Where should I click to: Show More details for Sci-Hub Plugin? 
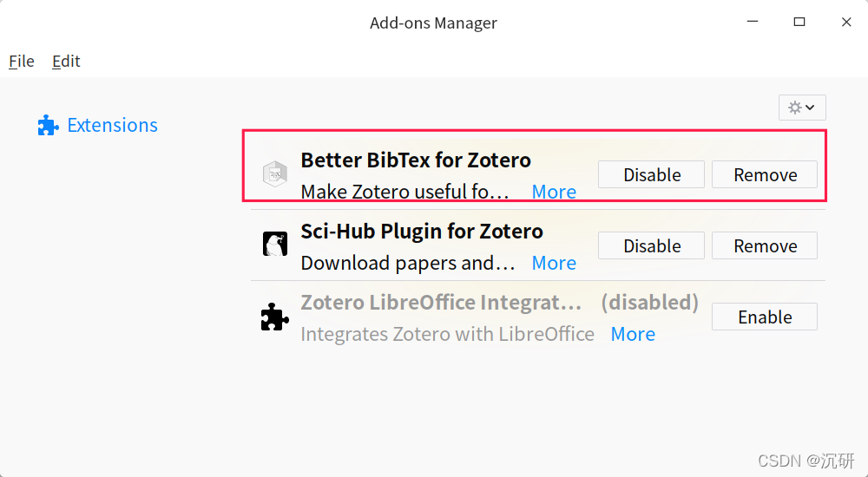554,263
